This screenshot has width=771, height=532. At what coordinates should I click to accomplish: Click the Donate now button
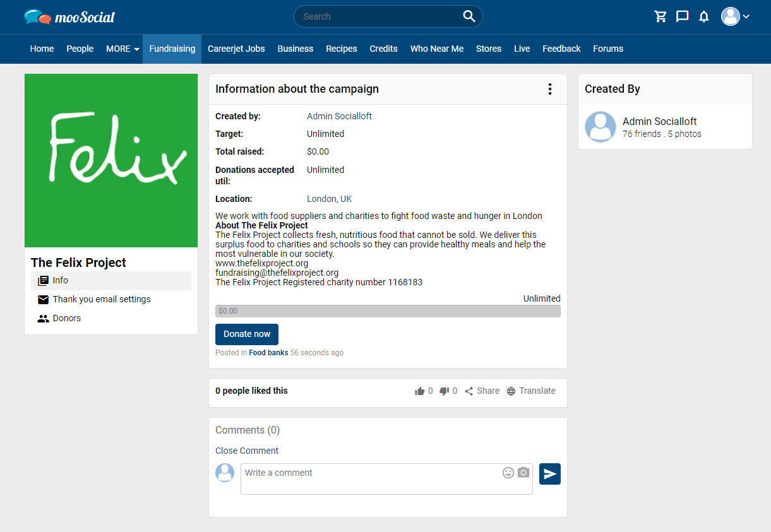(247, 334)
